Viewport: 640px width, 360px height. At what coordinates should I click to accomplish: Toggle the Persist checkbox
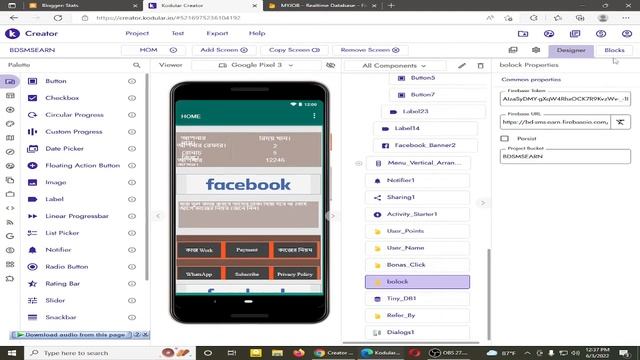coord(504,138)
